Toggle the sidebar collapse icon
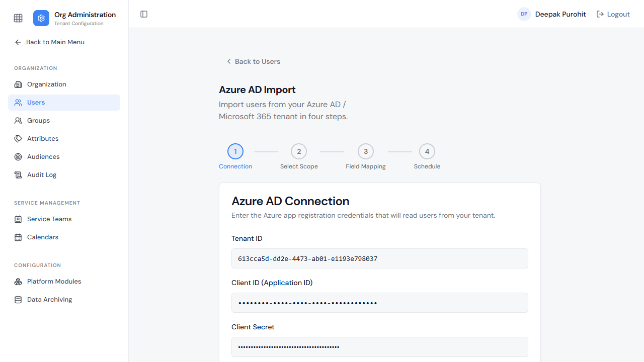 coord(144,14)
